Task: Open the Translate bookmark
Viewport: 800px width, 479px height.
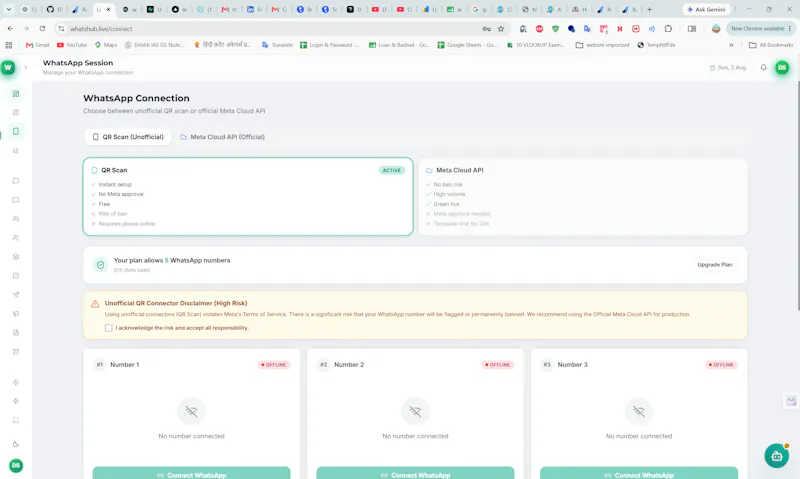Action: [277, 45]
